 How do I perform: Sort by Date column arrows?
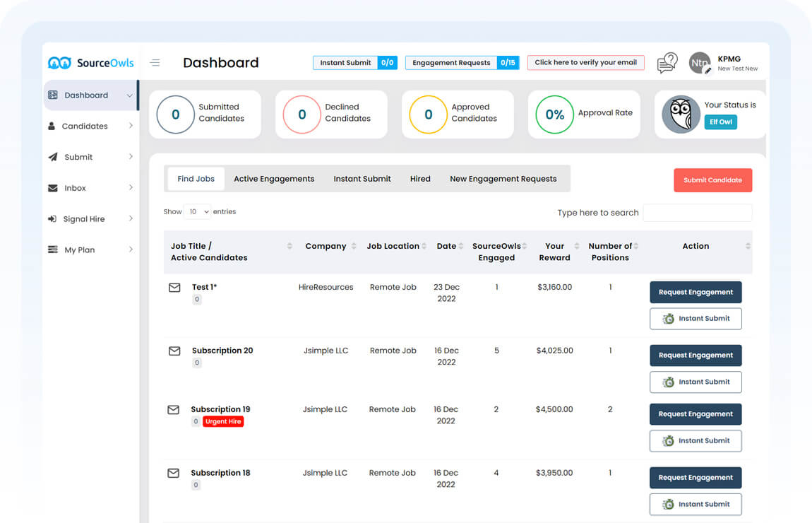pos(461,246)
